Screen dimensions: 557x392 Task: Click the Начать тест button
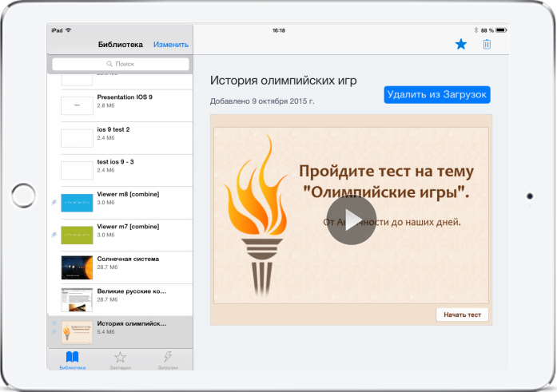(x=462, y=315)
